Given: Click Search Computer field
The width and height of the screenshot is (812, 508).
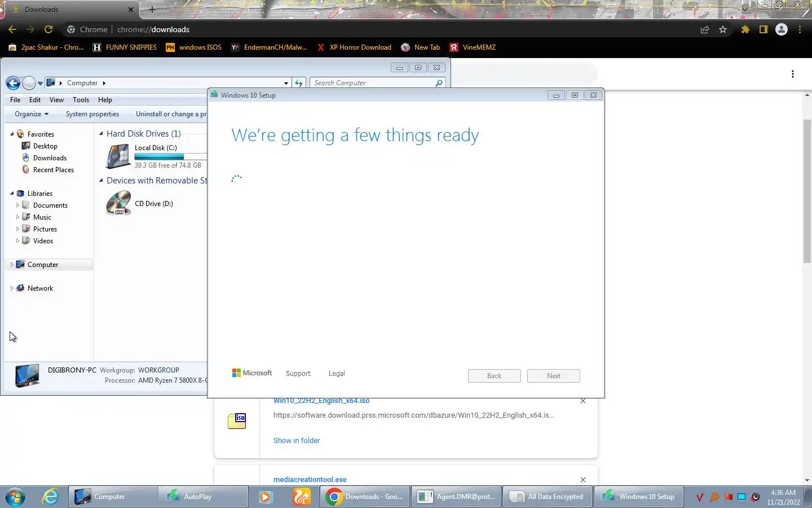Looking at the screenshot, I should pos(377,83).
